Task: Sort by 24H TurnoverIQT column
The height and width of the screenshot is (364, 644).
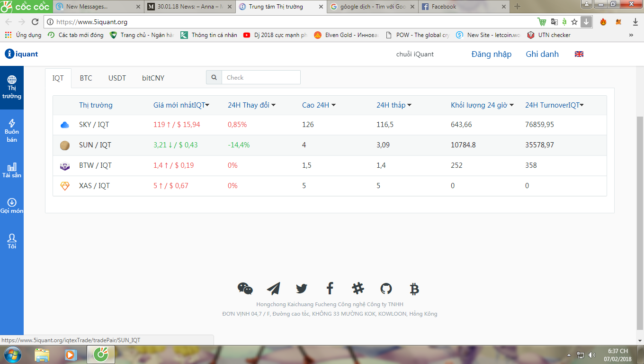Action: point(554,105)
